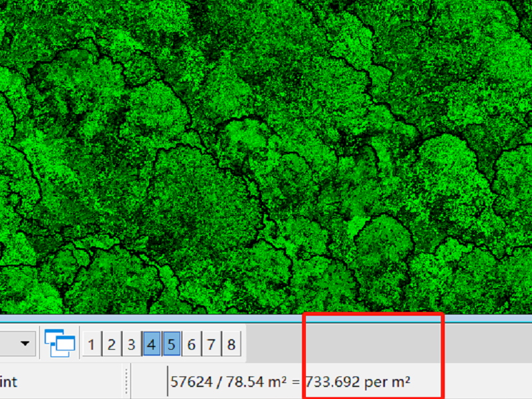The width and height of the screenshot is (532, 399).
Task: Click the partial 'int' status label
Action: 8,382
